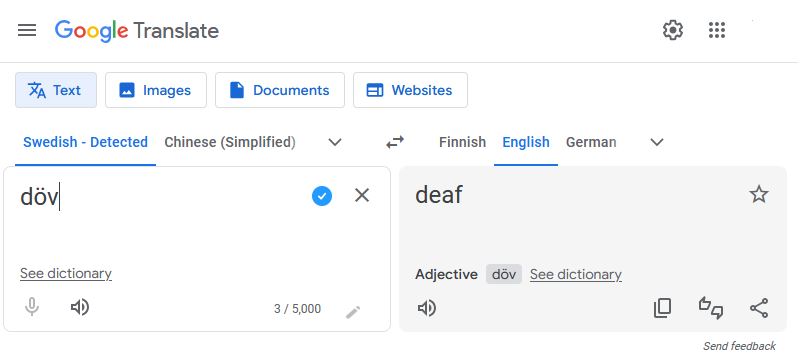
Task: Open See dictionary under source text
Action: pyautogui.click(x=66, y=273)
